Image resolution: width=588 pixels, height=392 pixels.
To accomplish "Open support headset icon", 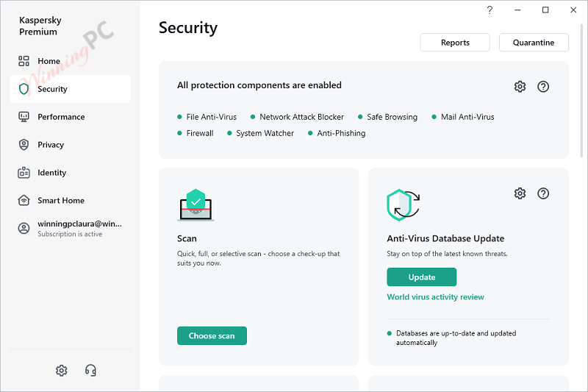I will [x=90, y=371].
